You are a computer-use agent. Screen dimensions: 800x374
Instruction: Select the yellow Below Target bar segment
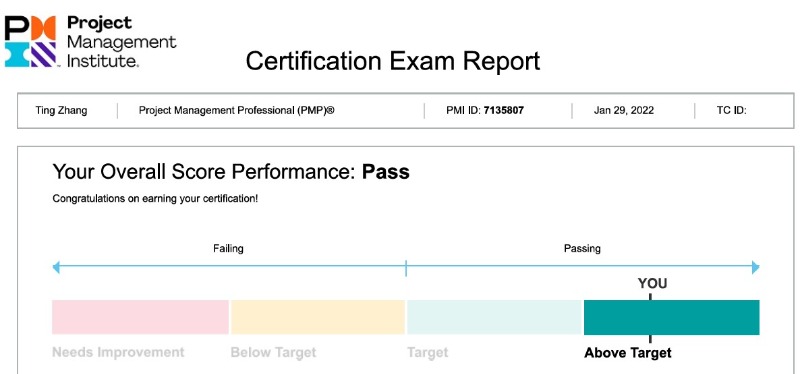coord(317,317)
